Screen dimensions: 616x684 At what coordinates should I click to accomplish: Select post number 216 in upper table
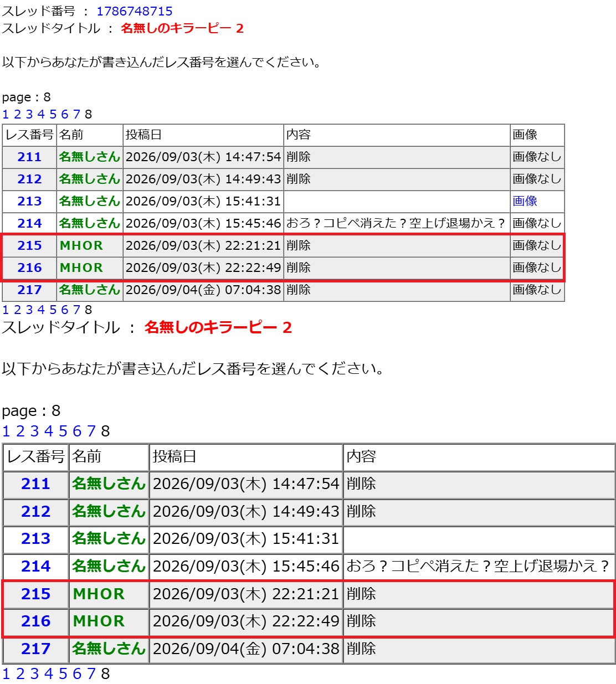point(29,268)
